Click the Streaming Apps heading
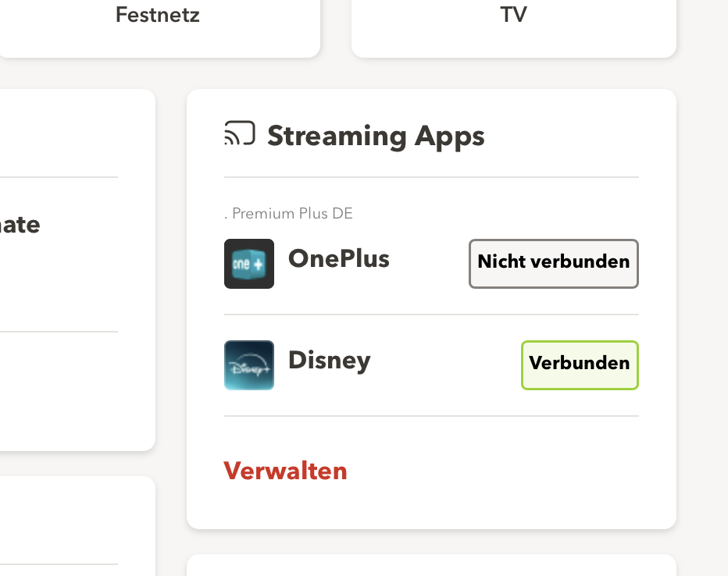This screenshot has width=728, height=576. [376, 136]
